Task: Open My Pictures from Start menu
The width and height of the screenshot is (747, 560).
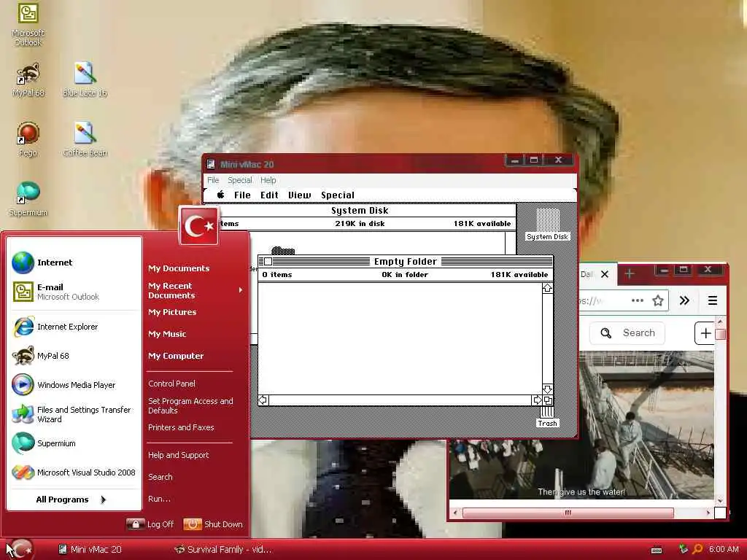Action: [172, 312]
